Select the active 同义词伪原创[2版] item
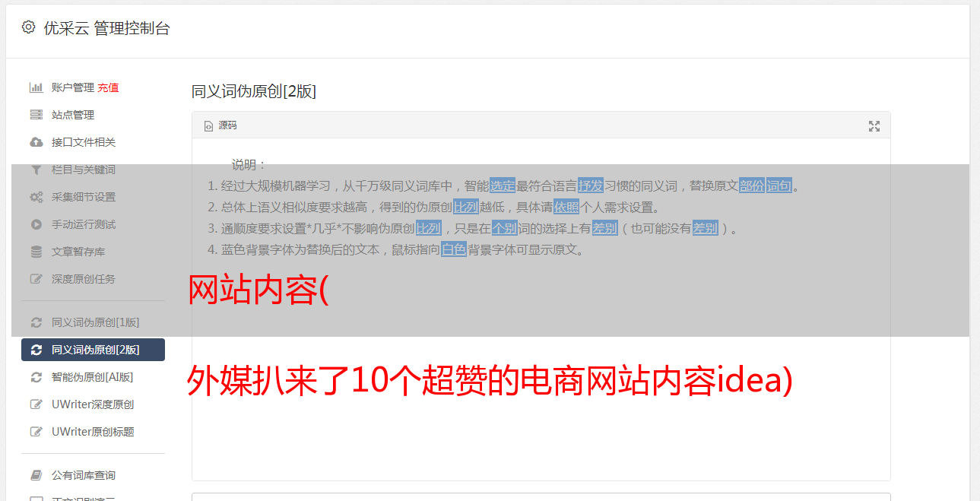The image size is (980, 501). pyautogui.click(x=93, y=350)
